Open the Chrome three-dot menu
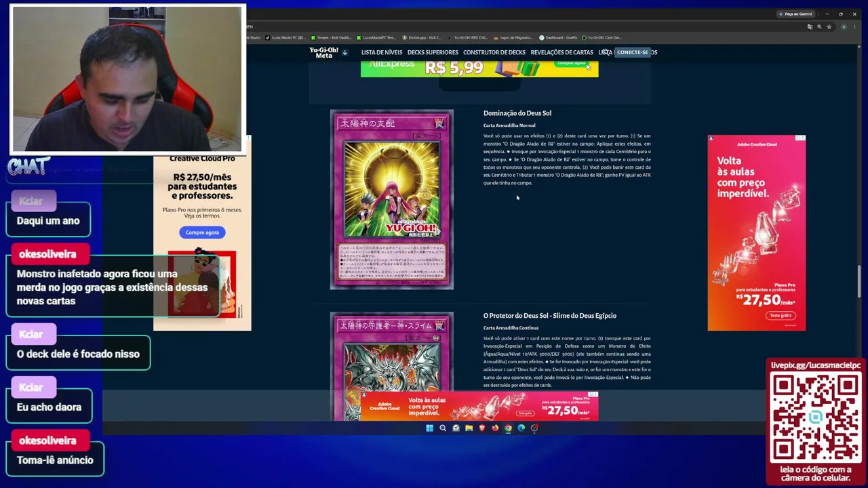The height and width of the screenshot is (488, 868). 854,27
